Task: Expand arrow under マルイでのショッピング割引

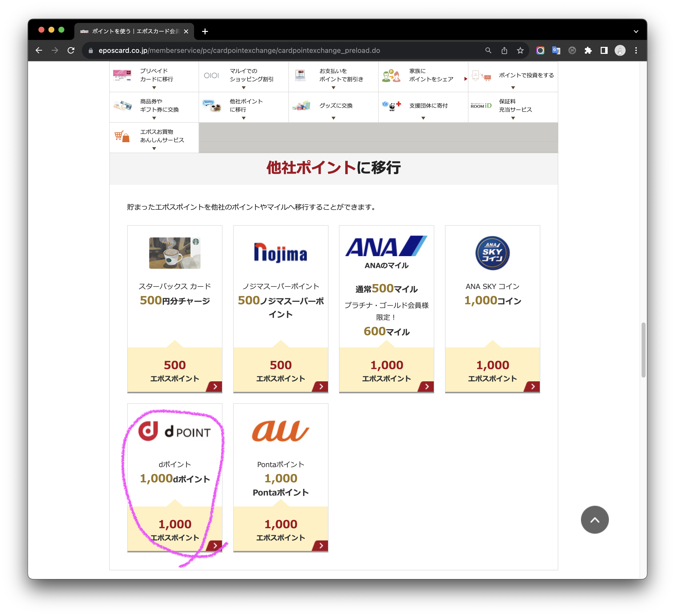Action: [x=244, y=88]
